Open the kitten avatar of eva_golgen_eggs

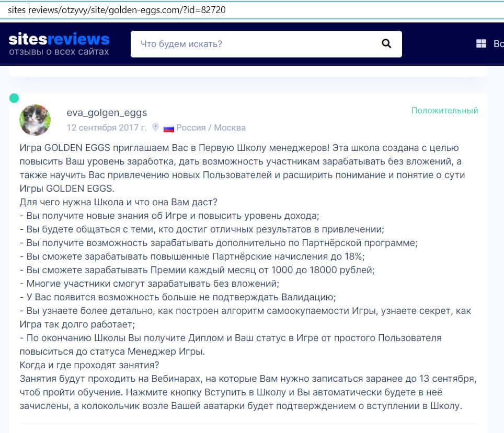tap(35, 120)
